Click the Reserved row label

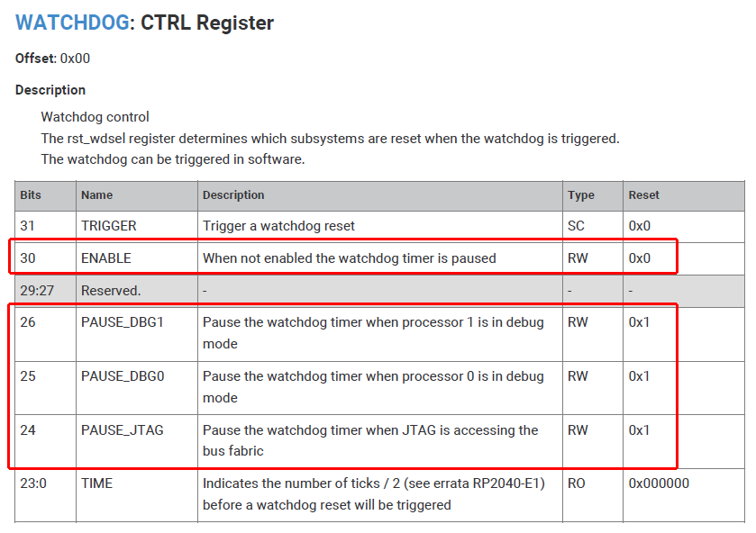click(x=110, y=290)
